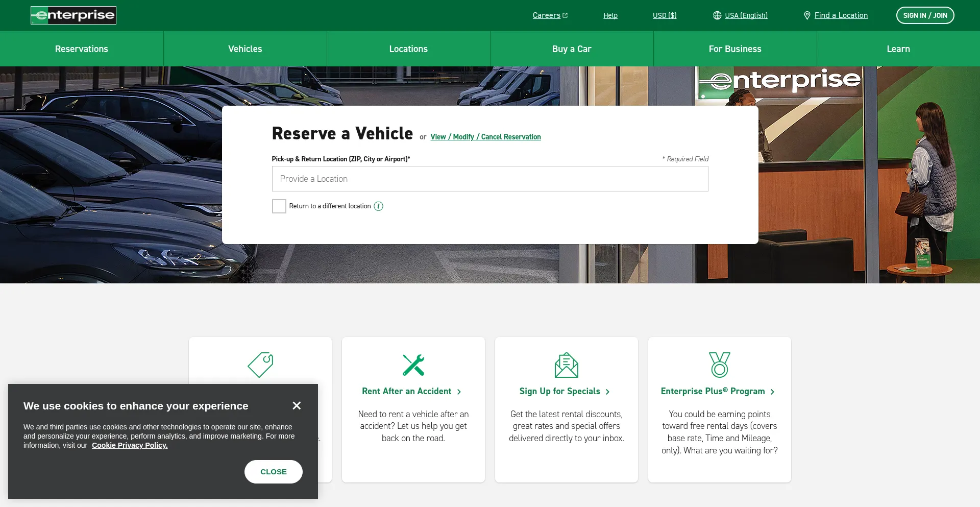Viewport: 980px width, 507px height.
Task: Open the Buy a Car menu
Action: (x=572, y=49)
